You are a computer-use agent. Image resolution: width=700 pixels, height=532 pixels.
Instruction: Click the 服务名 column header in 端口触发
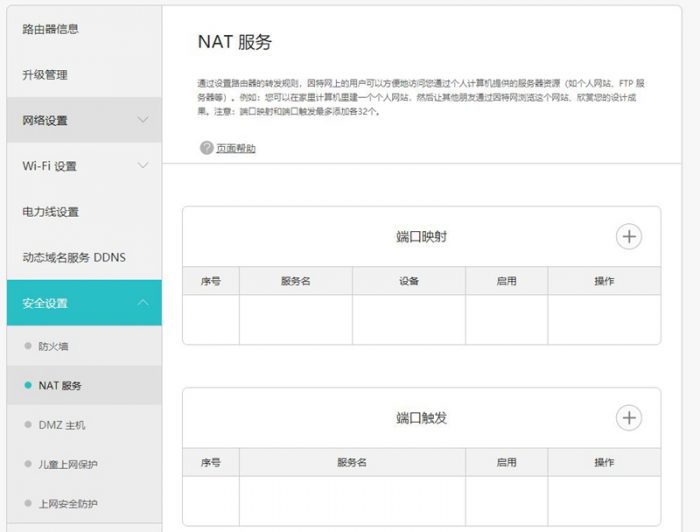352,462
